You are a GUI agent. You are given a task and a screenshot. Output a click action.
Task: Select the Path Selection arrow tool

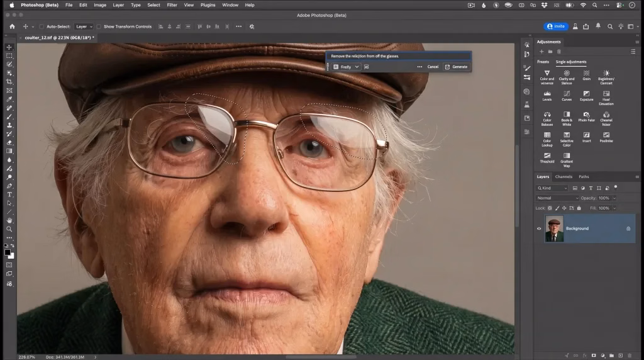click(x=9, y=203)
